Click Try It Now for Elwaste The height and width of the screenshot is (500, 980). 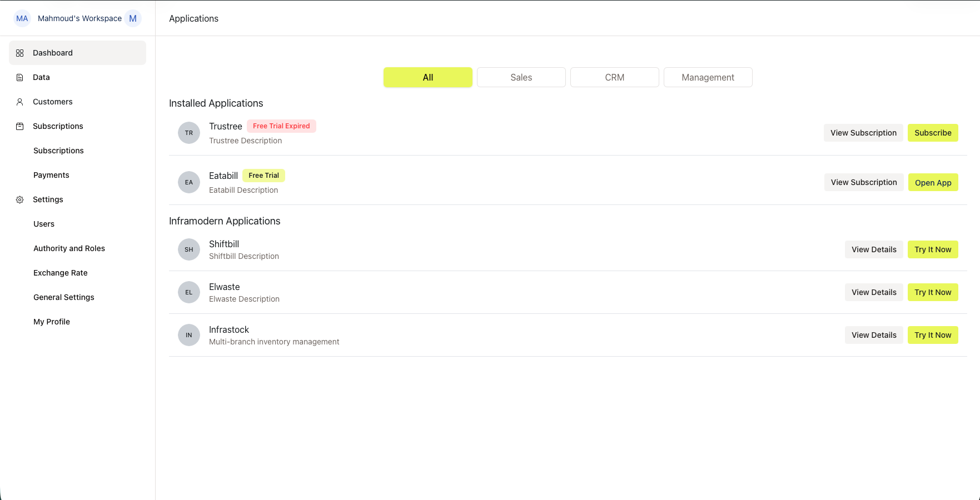pos(933,292)
